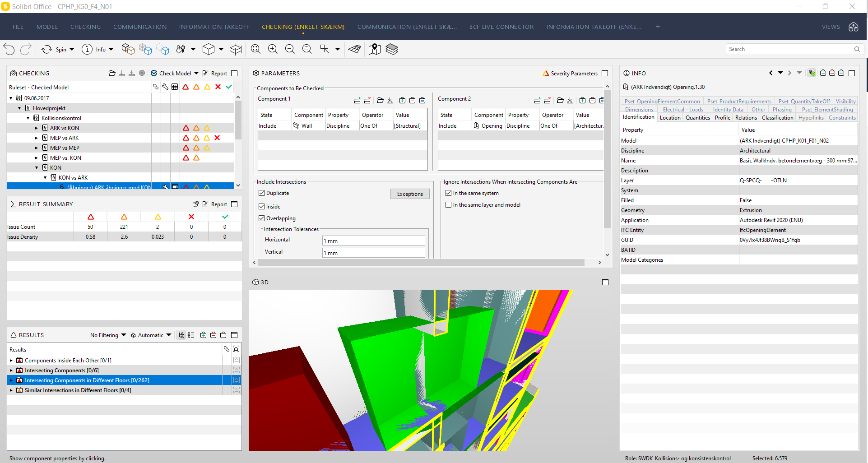Image resolution: width=868 pixels, height=463 pixels.
Task: Open the No Filtering dropdown
Action: point(108,335)
